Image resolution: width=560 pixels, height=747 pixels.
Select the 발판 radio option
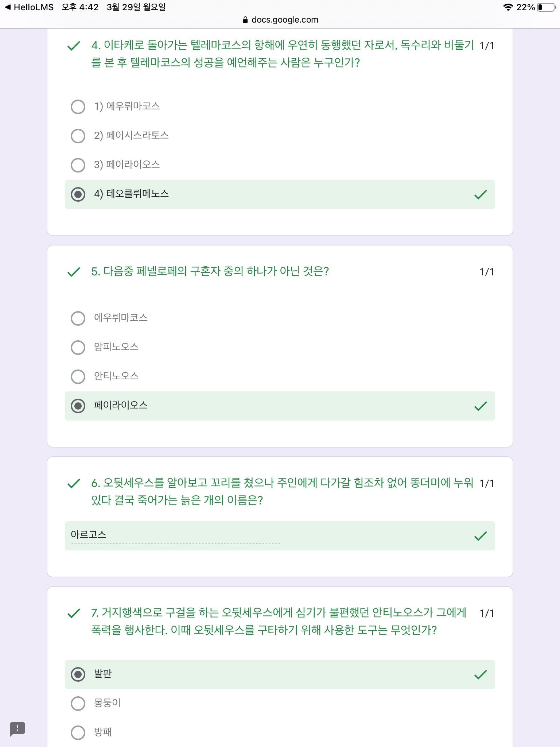(x=78, y=674)
